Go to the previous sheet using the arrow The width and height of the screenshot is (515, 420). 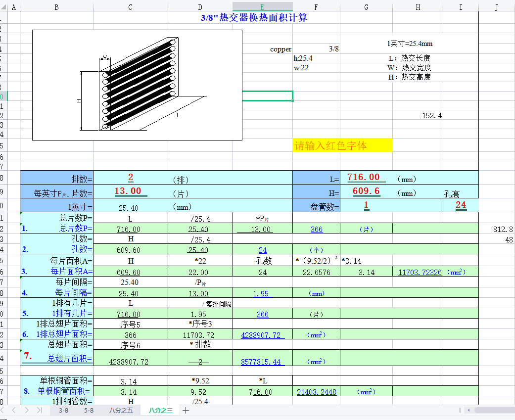14,410
